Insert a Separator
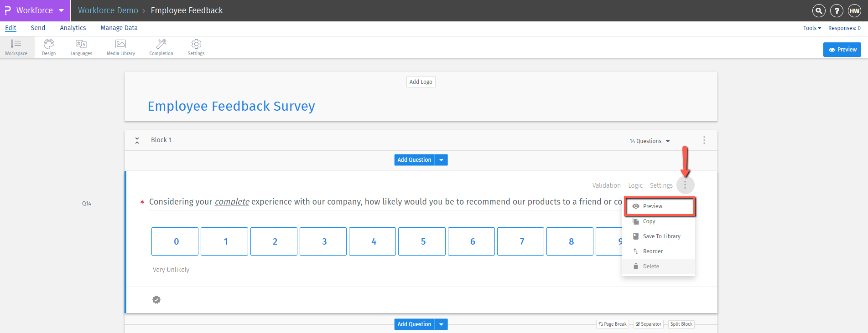Image resolution: width=868 pixels, height=333 pixels. (648, 324)
